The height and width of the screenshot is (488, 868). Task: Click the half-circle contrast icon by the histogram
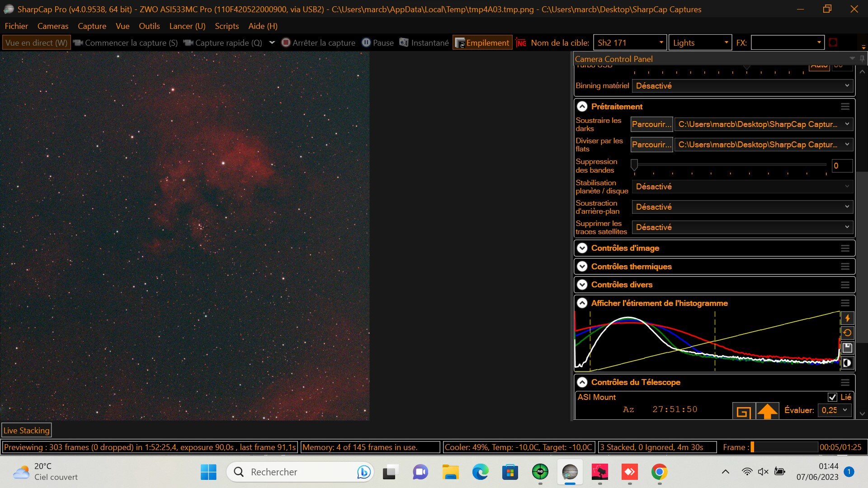pos(847,363)
